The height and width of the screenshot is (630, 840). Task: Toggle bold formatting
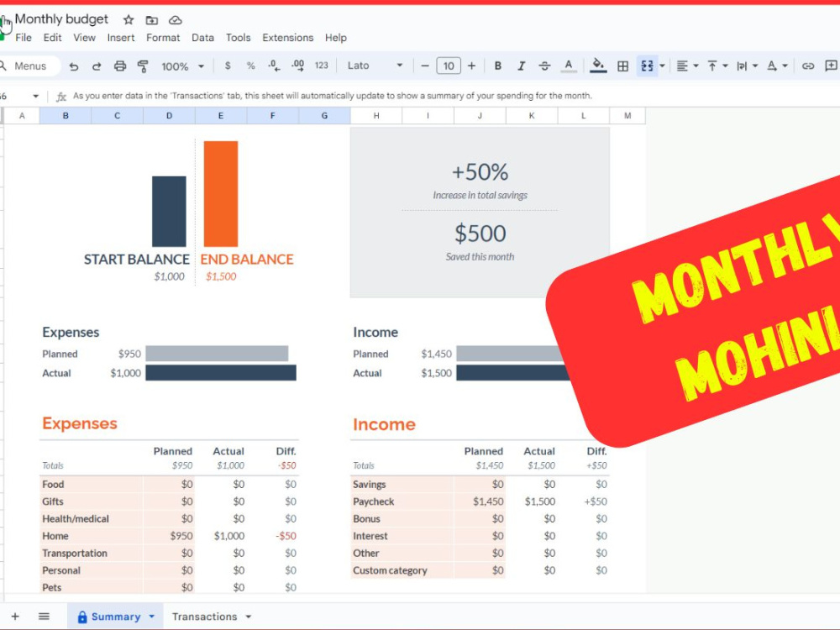coord(497,66)
